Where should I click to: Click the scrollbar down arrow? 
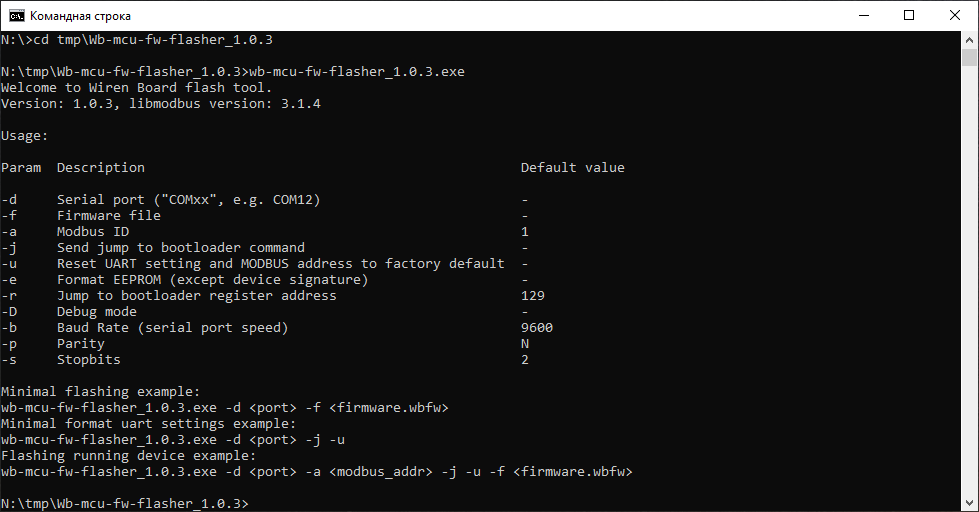click(970, 503)
